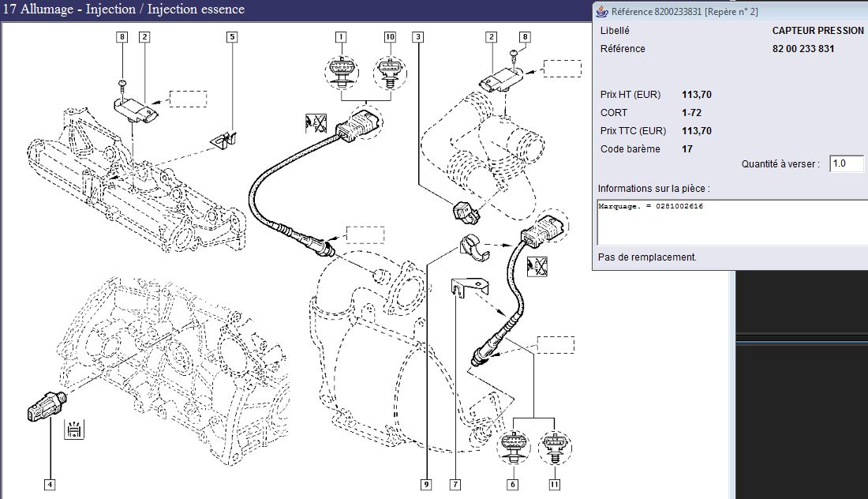Click the Informations sur la pièce text box
Screen dimensions: 868x499
[731, 222]
